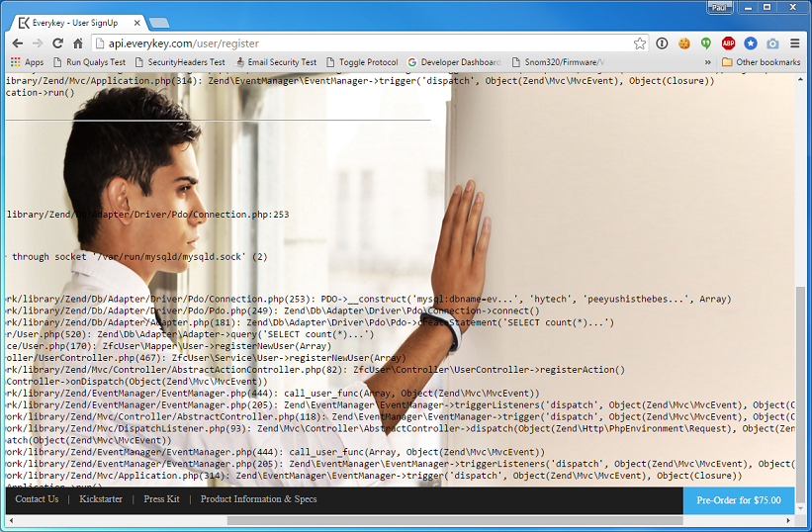Screen dimensions: 812x532
Task: Click the Paul profile button
Action: (720, 8)
